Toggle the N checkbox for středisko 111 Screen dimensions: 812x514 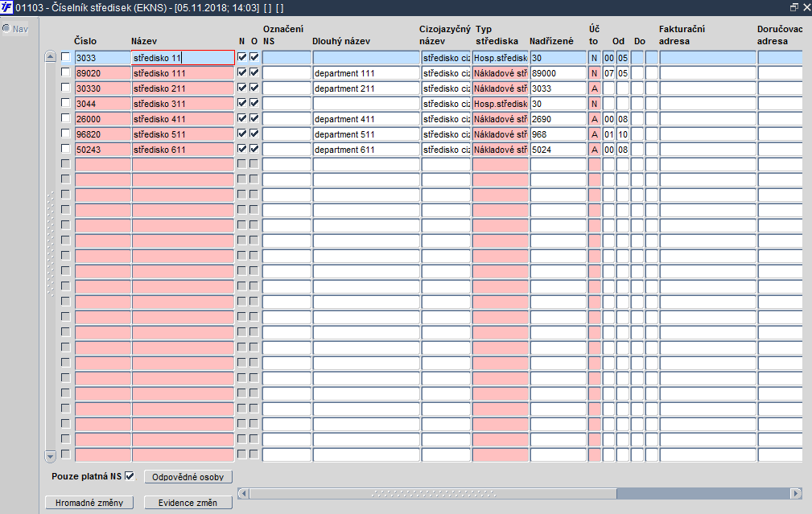click(242, 72)
